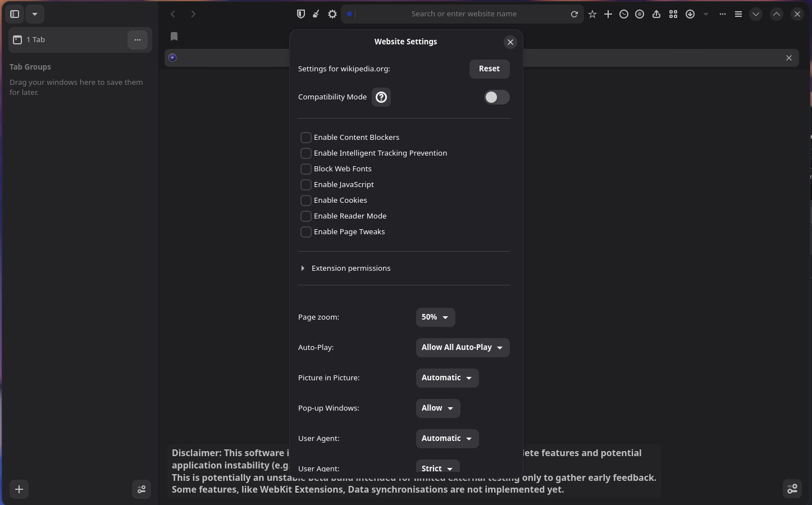Open the Picture in Picture dropdown
Viewport: 812px width, 505px height.
pyautogui.click(x=447, y=378)
